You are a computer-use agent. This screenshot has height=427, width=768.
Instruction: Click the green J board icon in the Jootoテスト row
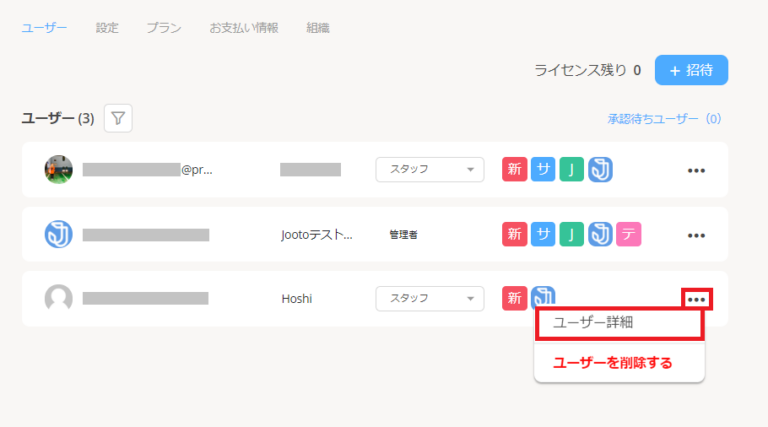(571, 234)
